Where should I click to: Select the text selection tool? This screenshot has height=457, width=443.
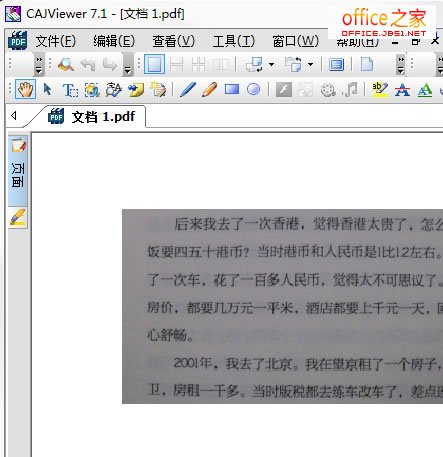[x=70, y=90]
